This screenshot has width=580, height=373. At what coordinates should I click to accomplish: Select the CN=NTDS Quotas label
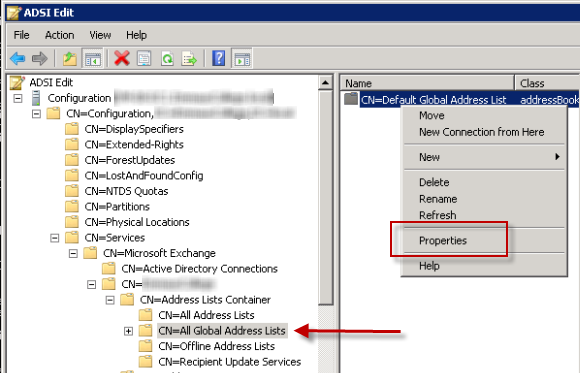pos(127,191)
